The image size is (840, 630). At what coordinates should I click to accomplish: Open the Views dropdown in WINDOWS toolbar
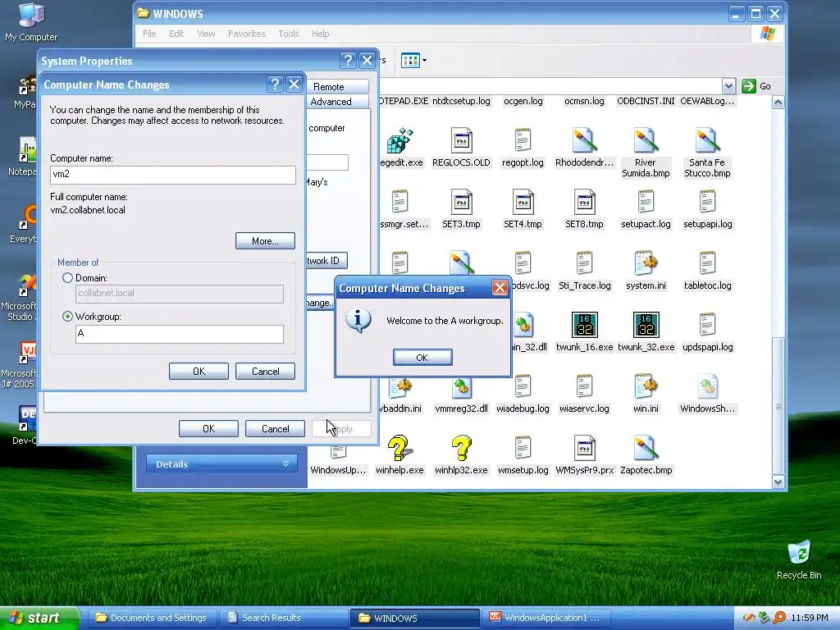pyautogui.click(x=414, y=61)
